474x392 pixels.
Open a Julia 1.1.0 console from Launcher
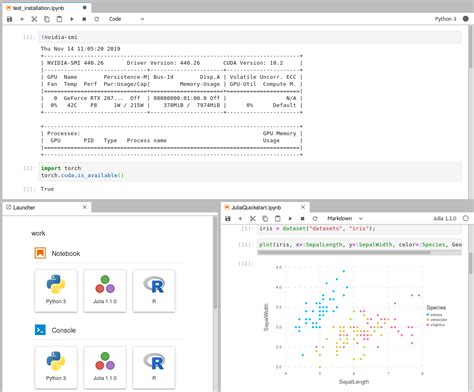pos(105,367)
